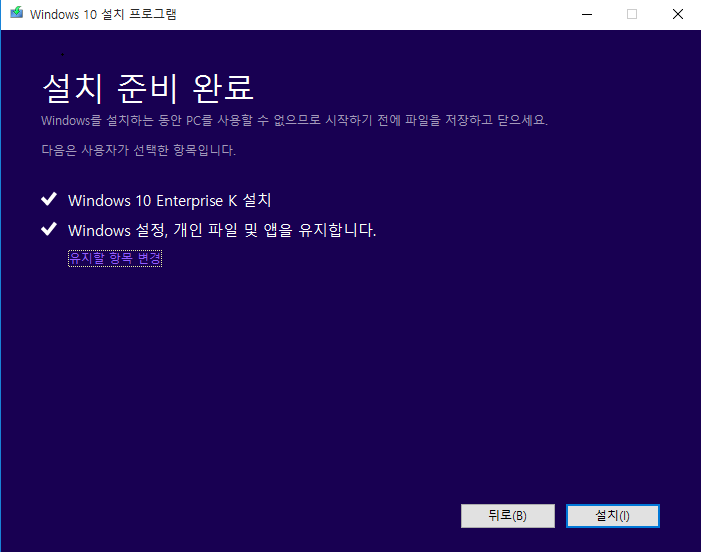Click the text '다음은 사용자가 선택한 항목입니다.'
This screenshot has height=552, width=701.
[138, 150]
